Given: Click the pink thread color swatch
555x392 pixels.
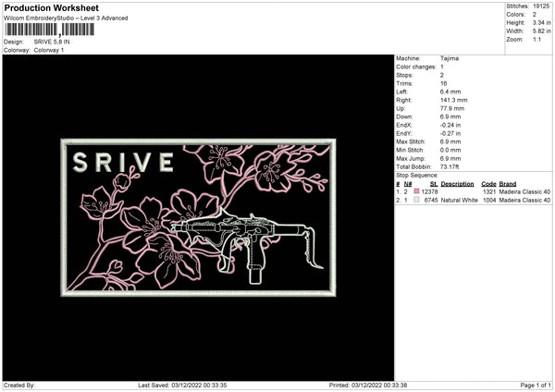Looking at the screenshot, I should coord(416,191).
